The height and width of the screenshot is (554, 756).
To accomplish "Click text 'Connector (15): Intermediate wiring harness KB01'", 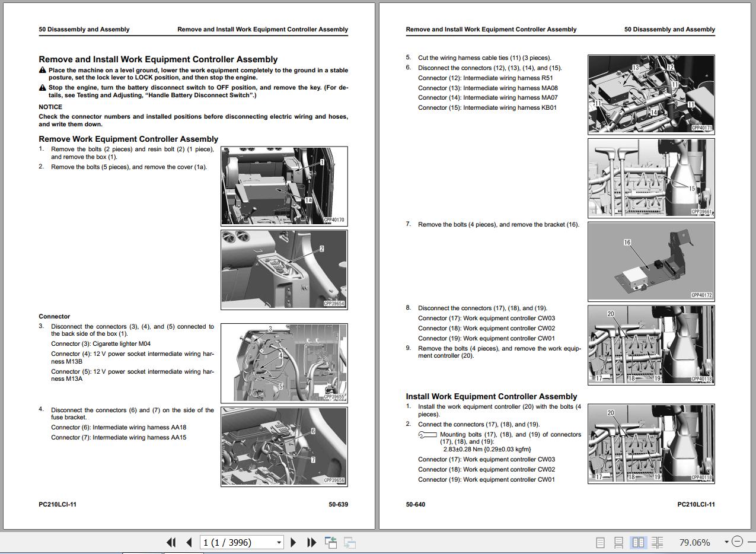I will 487,107.
